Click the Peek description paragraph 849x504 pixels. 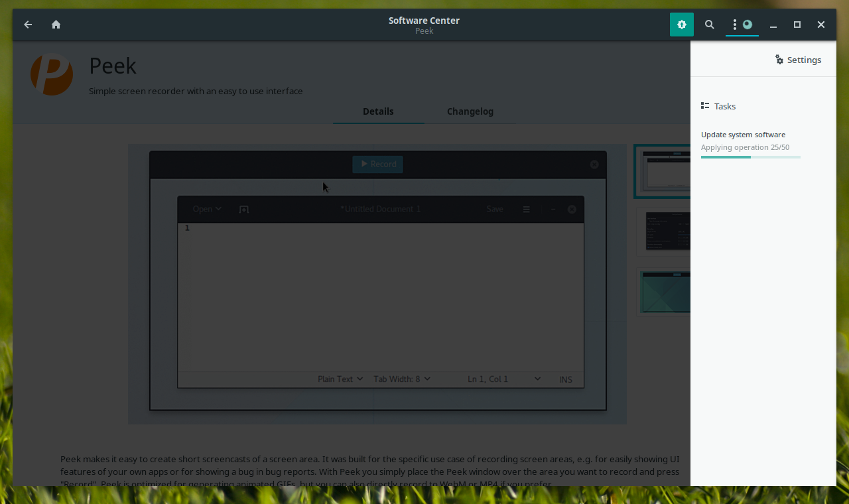click(370, 472)
